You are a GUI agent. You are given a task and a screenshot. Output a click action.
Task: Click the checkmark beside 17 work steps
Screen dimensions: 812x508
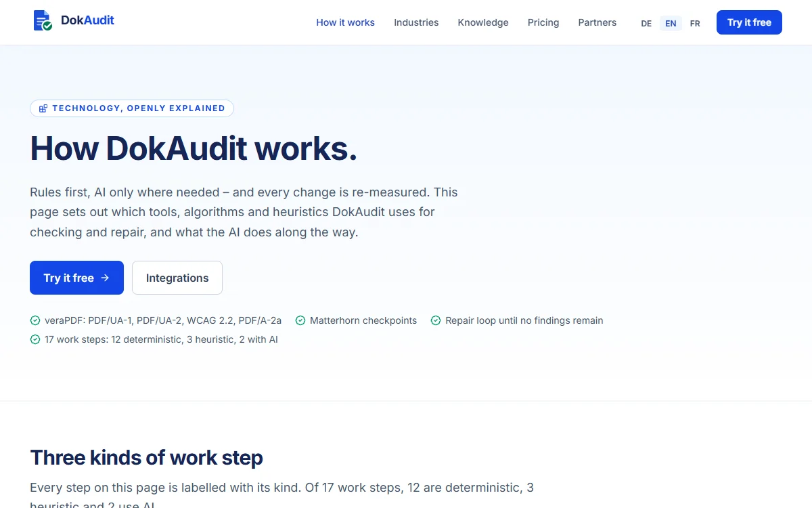click(35, 339)
